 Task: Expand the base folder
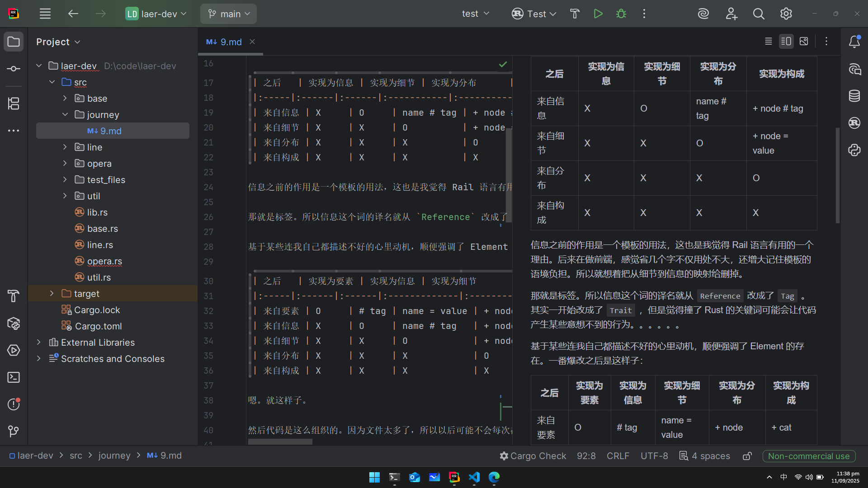(65, 99)
